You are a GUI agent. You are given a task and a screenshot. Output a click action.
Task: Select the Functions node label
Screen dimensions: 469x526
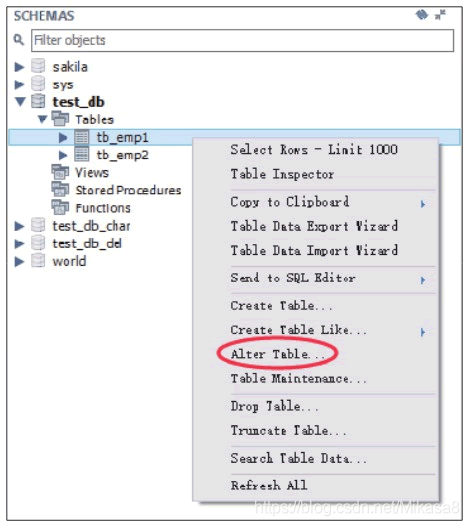[103, 208]
